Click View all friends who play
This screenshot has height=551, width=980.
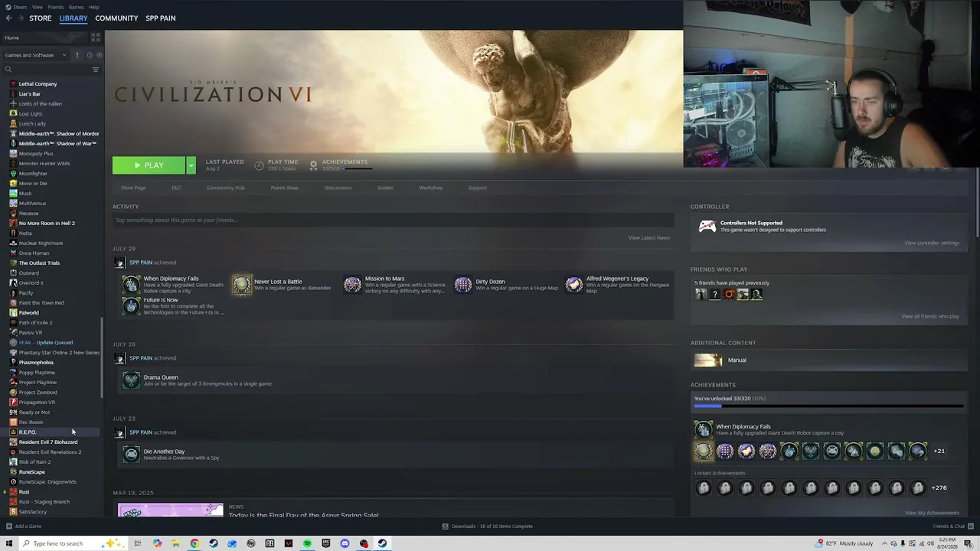tap(930, 316)
